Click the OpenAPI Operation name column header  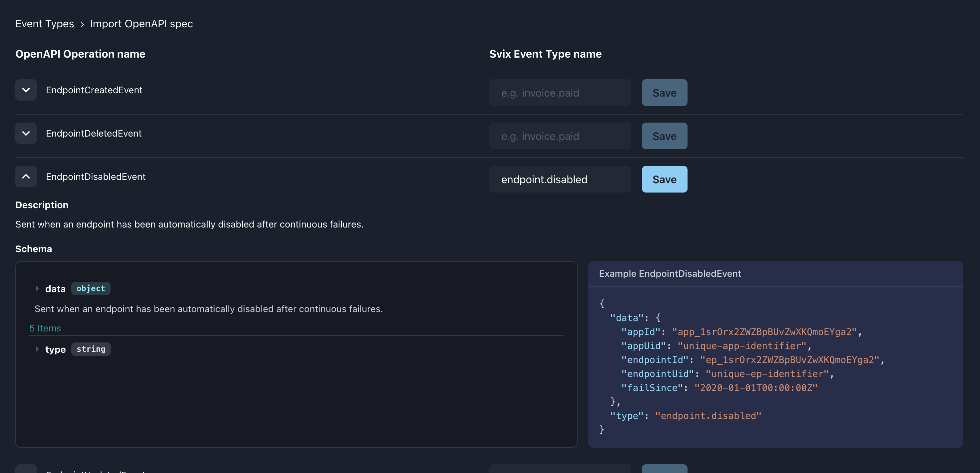80,54
